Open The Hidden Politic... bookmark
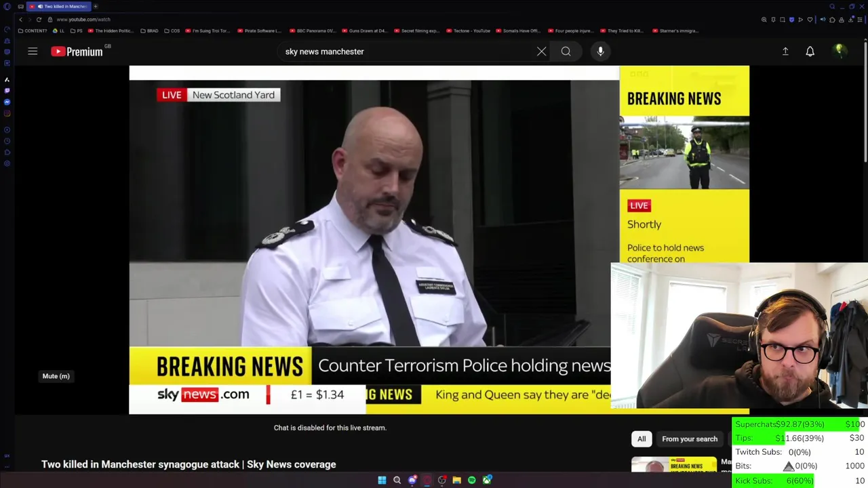This screenshot has width=868, height=488. click(x=111, y=30)
